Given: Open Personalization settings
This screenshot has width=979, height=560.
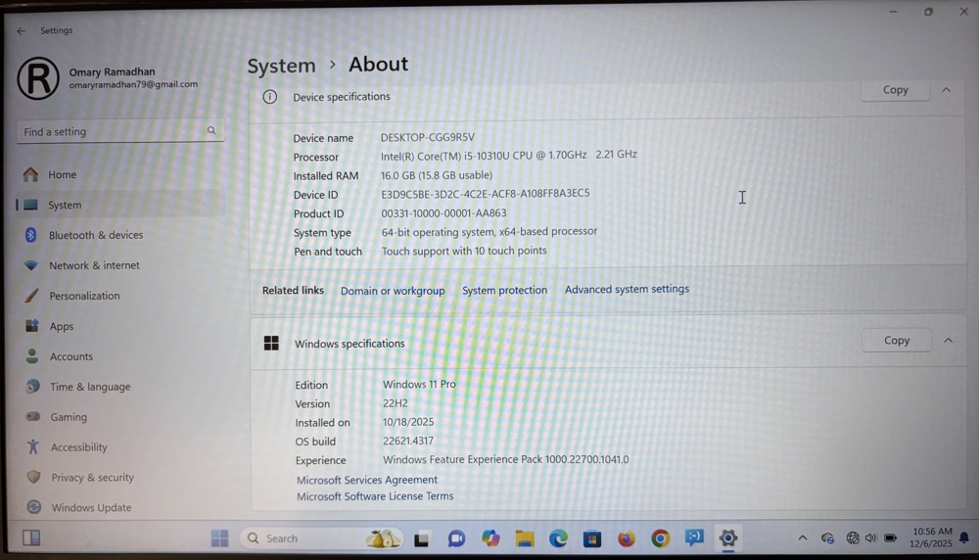Looking at the screenshot, I should tap(84, 297).
